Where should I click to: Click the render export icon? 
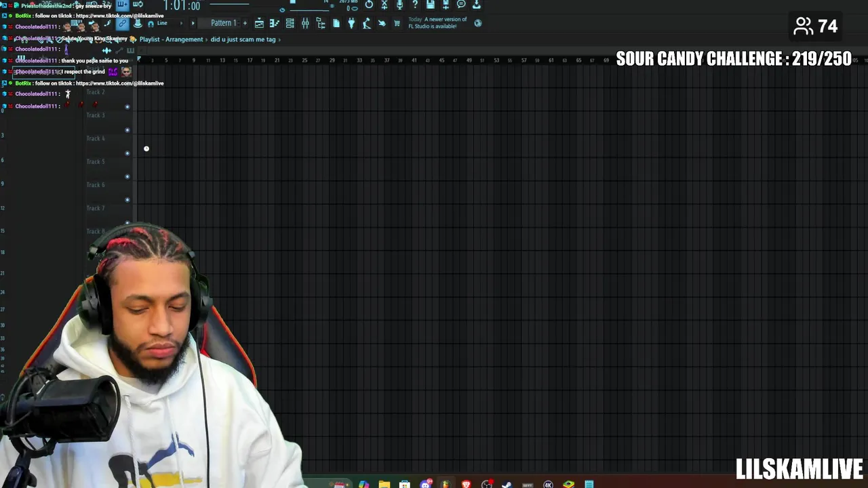coord(446,5)
